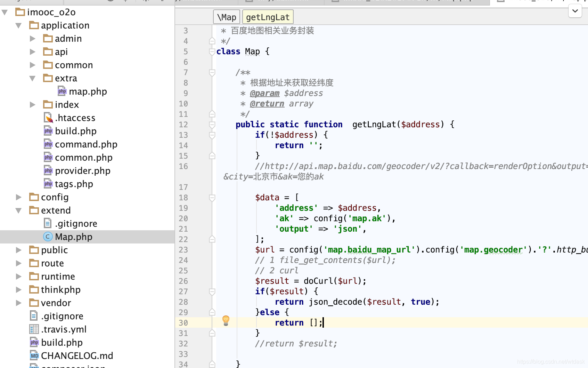Click the class icon beside Map.php
The width and height of the screenshot is (588, 368).
coord(48,237)
